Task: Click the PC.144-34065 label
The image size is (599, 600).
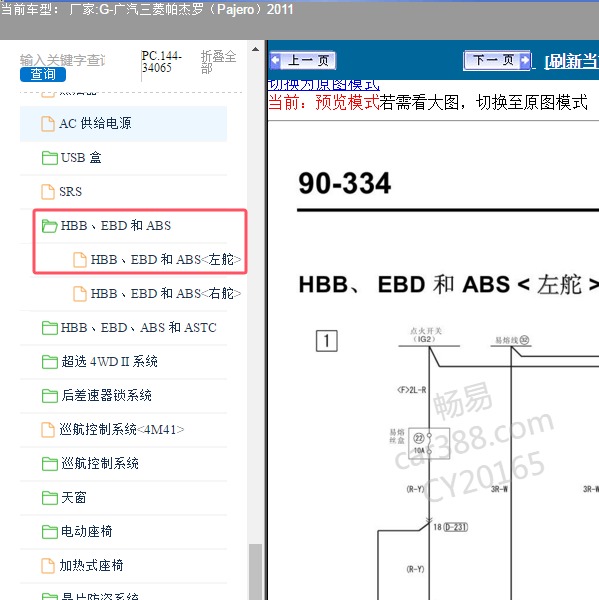Action: [161, 62]
